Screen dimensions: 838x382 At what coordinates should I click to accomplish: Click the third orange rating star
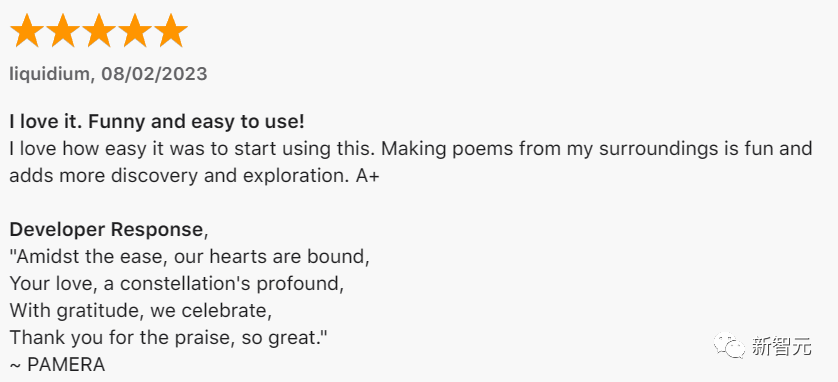99,30
